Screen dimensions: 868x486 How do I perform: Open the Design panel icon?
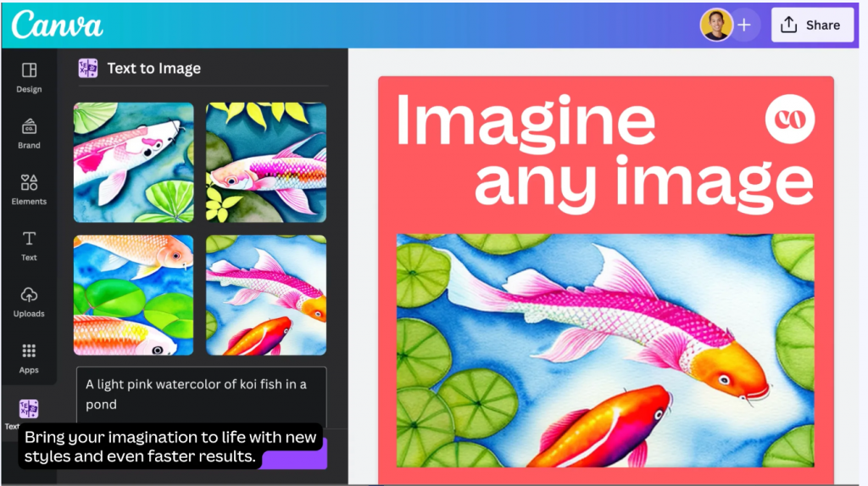(x=29, y=70)
